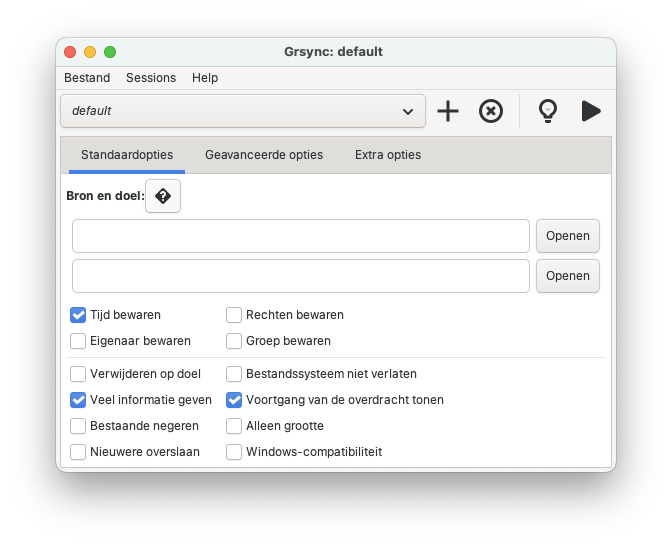Add a new session with the plus icon
672x546 pixels.
tap(448, 111)
